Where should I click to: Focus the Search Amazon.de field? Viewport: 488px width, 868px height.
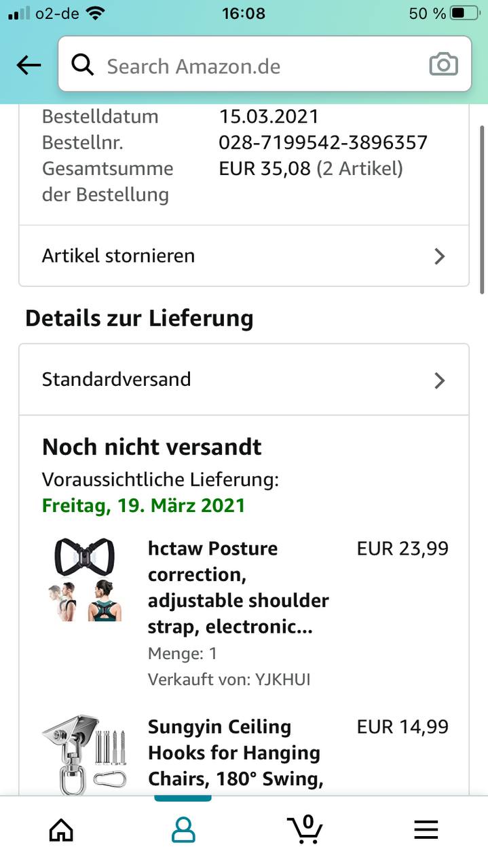(258, 66)
